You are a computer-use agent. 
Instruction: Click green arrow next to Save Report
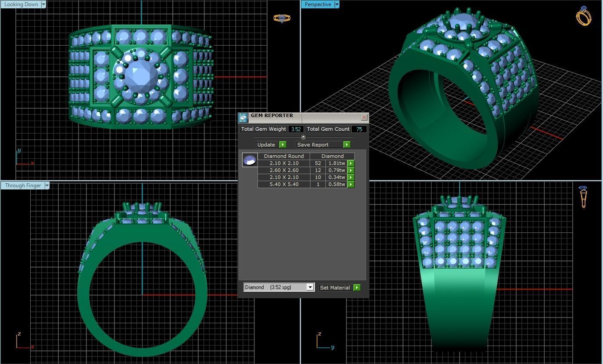346,145
